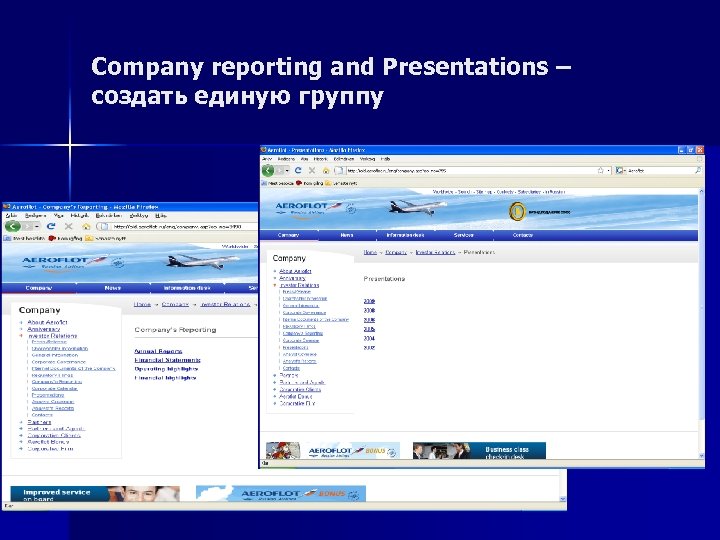Select News tab in Presentations window site nav

(x=347, y=235)
